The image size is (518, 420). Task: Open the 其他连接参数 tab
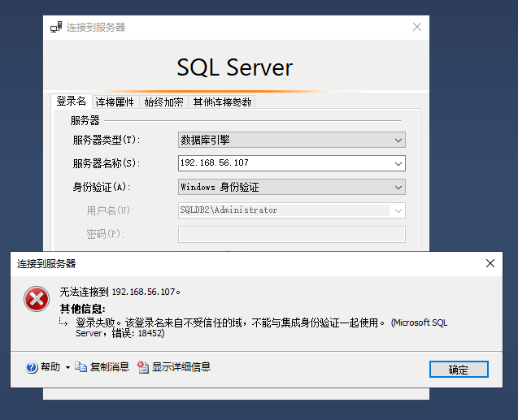(222, 102)
